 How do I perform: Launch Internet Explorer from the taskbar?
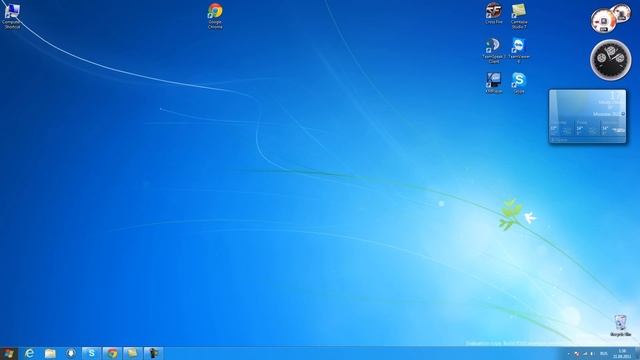coord(30,353)
